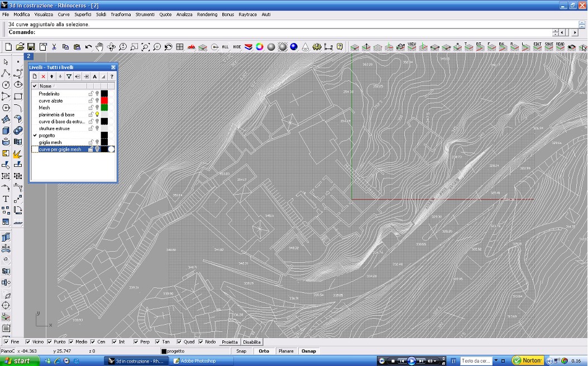Delete layer with the red X icon

tap(43, 76)
